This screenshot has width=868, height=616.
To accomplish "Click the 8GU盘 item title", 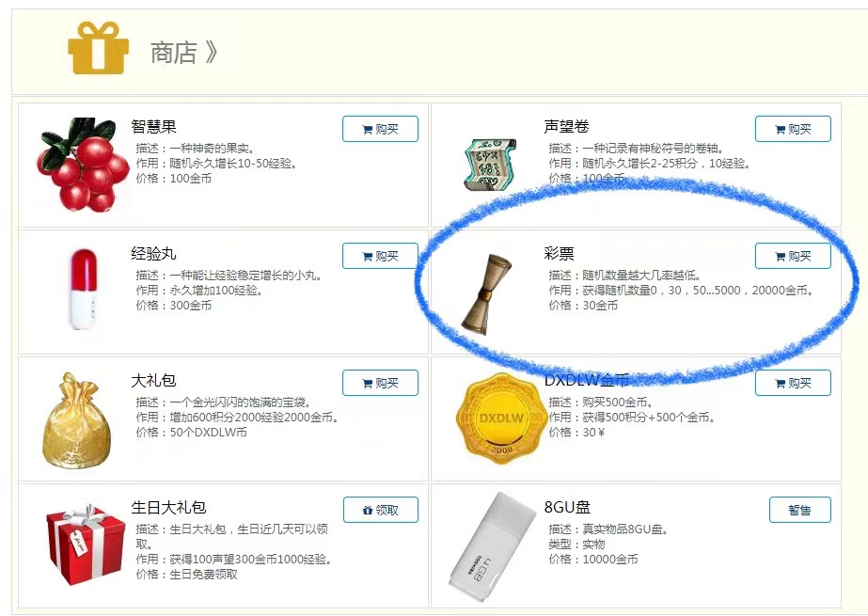I will [567, 507].
